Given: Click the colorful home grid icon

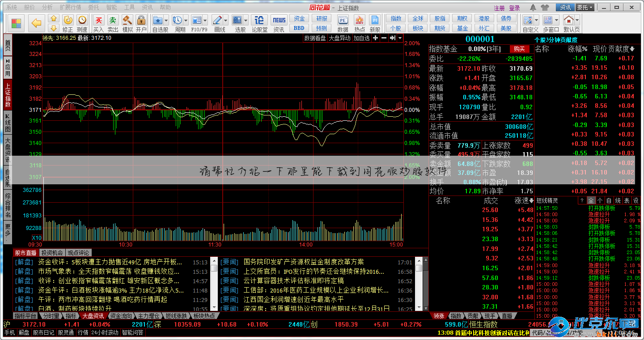Looking at the screenshot, I should (16, 23).
